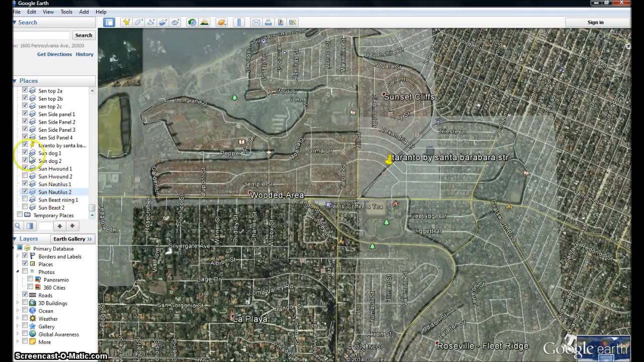Click the Gallery layer star icon

32,326
